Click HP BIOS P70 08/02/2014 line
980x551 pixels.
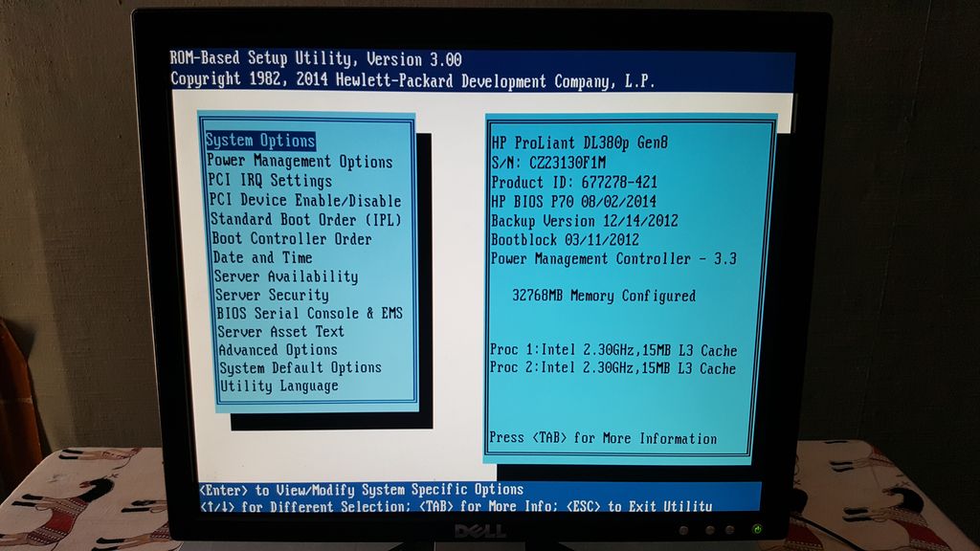[574, 201]
